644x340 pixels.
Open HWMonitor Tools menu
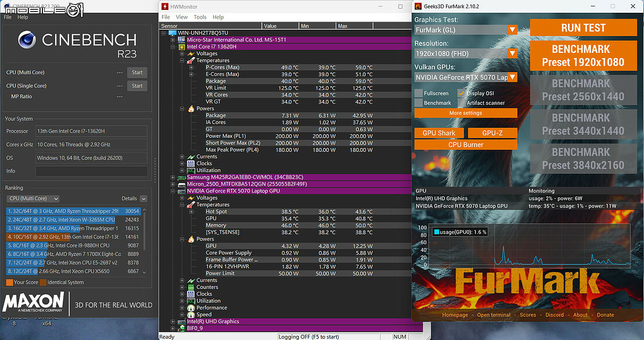tap(200, 17)
